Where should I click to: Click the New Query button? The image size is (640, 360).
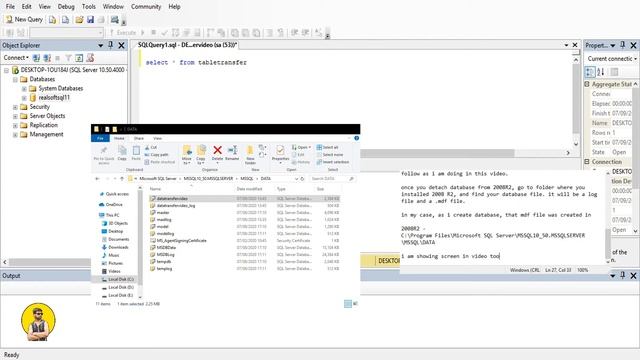click(x=24, y=19)
